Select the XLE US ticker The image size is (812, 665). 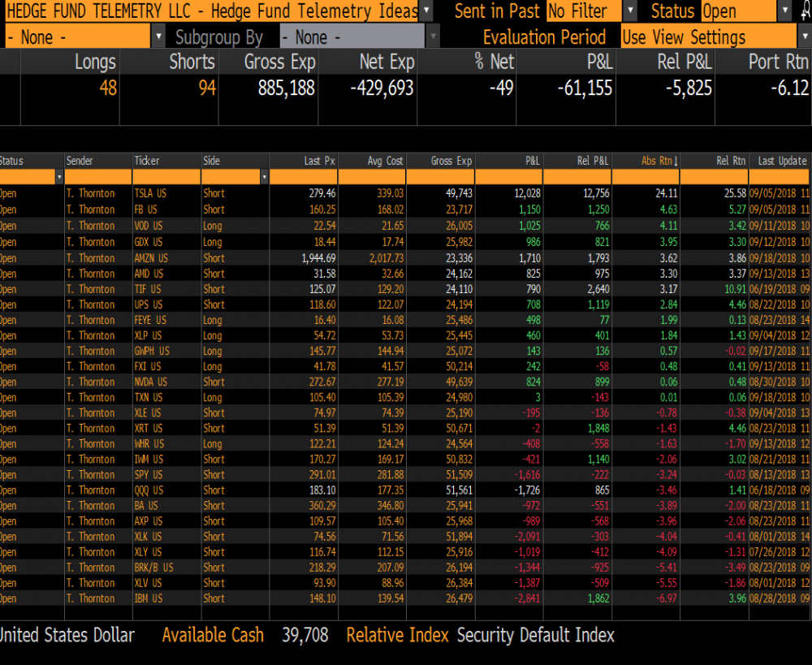coord(148,412)
